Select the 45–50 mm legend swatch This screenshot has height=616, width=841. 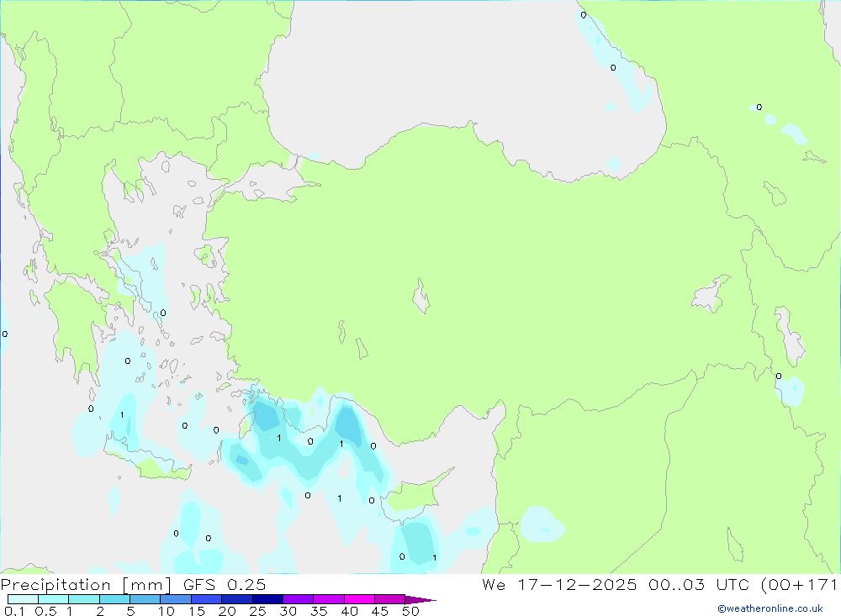click(390, 599)
